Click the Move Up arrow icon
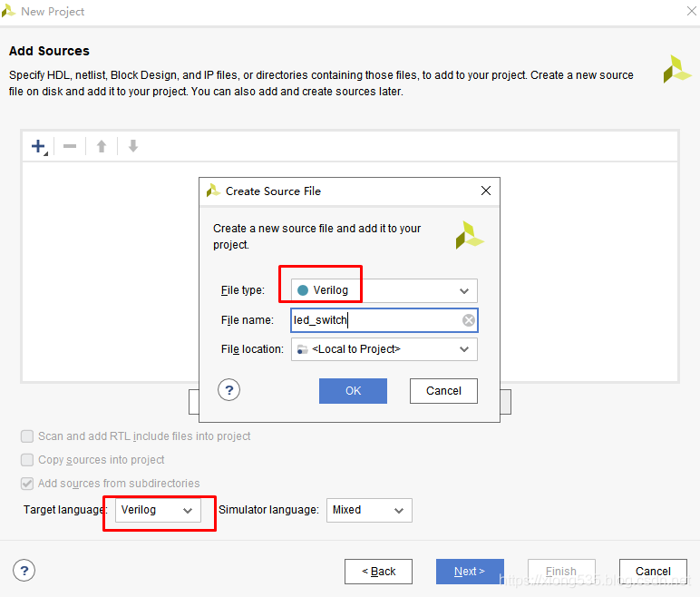700x597 pixels. 102,146
